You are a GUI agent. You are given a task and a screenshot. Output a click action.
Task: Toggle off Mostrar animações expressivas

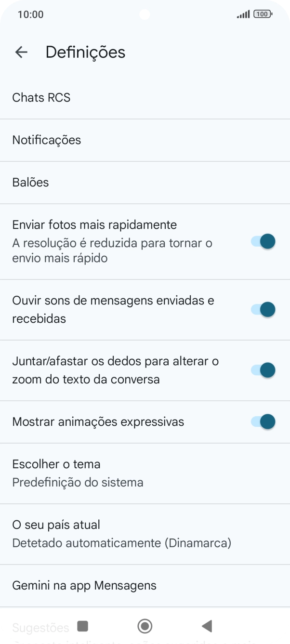[263, 421]
